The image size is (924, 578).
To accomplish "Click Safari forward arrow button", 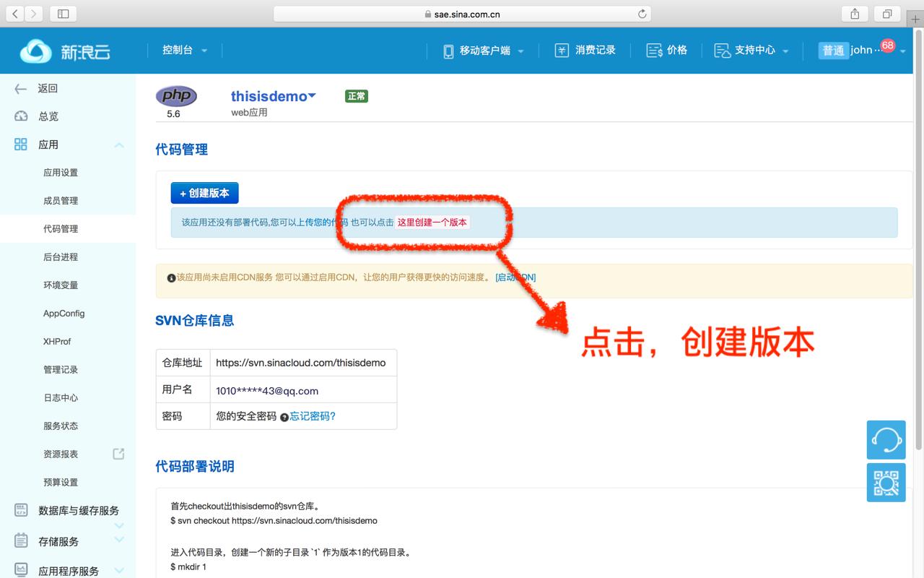I will pos(34,14).
